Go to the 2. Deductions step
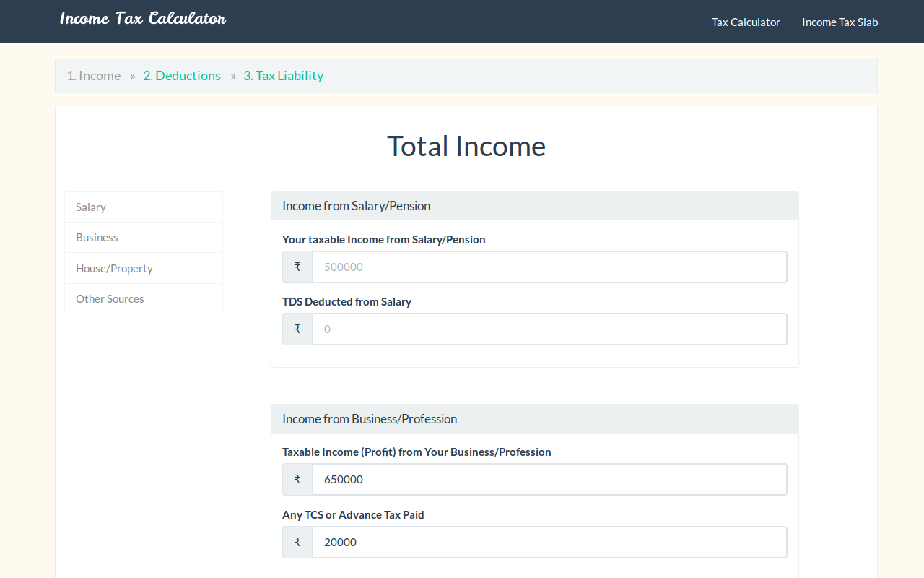 tap(182, 76)
